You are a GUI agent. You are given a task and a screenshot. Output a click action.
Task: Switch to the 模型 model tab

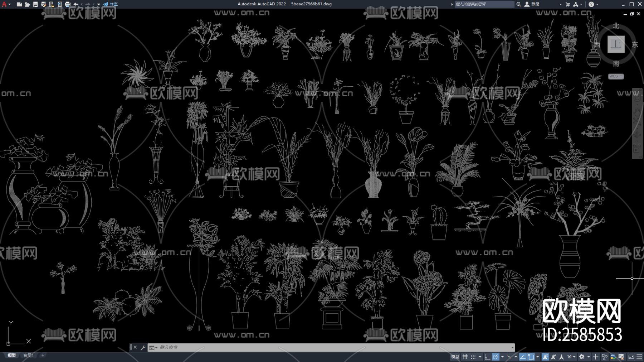click(11, 356)
